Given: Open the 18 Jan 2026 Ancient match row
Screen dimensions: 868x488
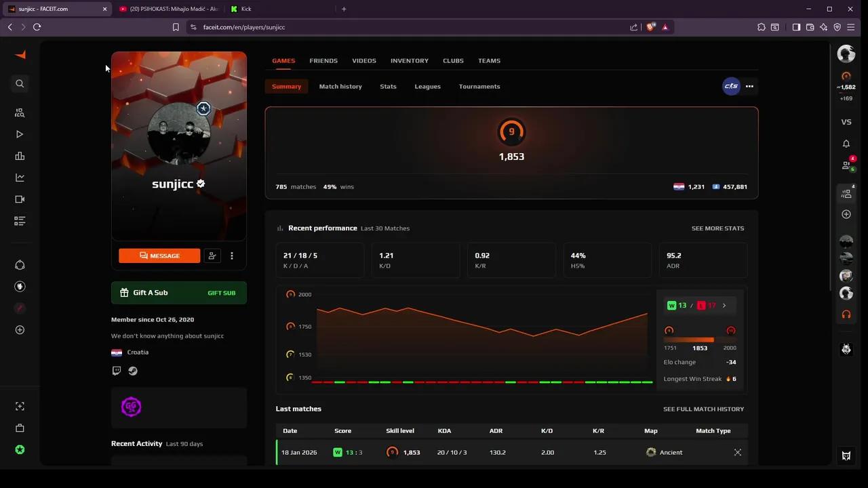Looking at the screenshot, I should pyautogui.click(x=512, y=452).
